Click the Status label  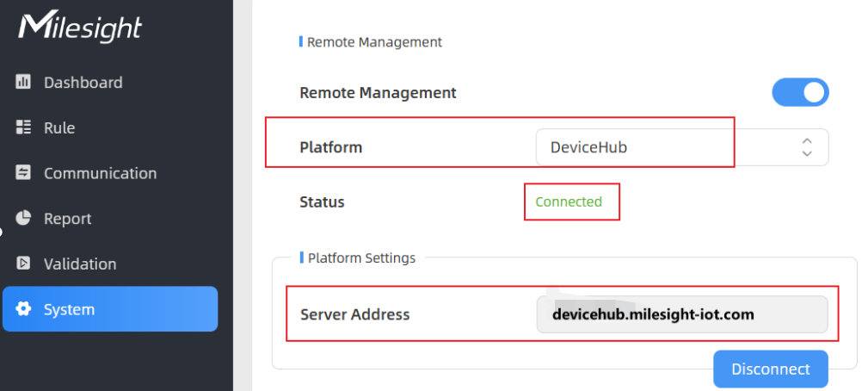coord(323,202)
